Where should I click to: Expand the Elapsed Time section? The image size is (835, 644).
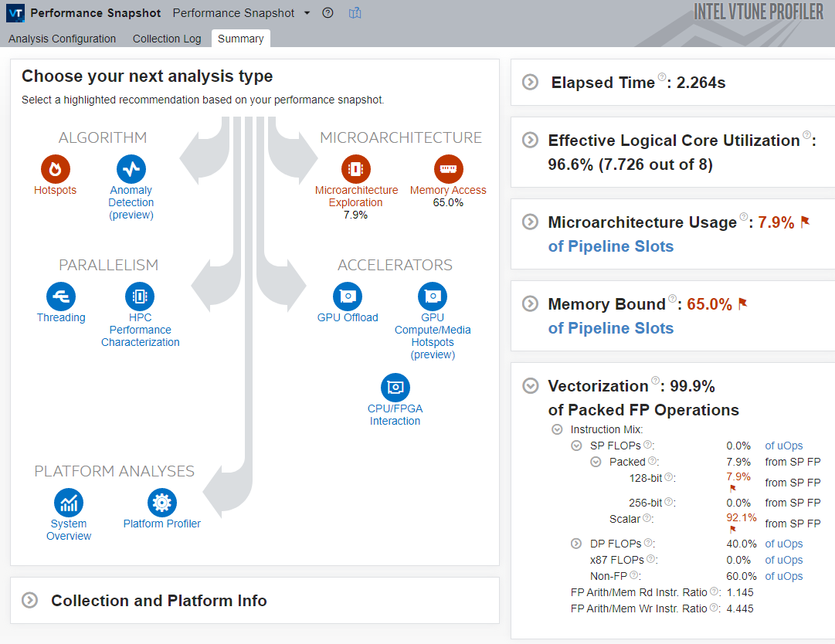click(529, 83)
